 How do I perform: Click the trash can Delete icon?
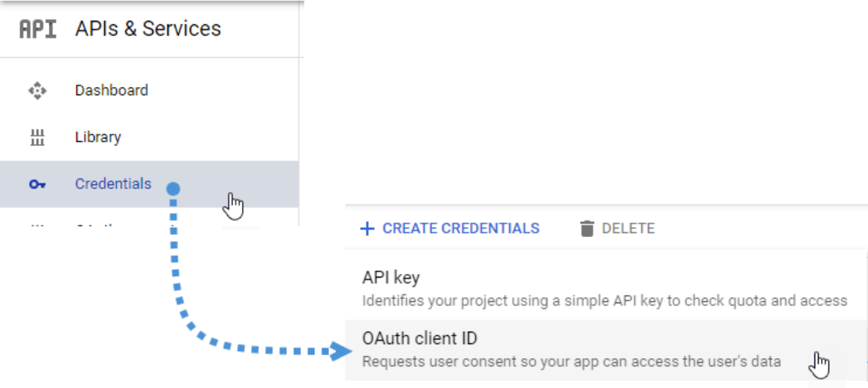587,229
